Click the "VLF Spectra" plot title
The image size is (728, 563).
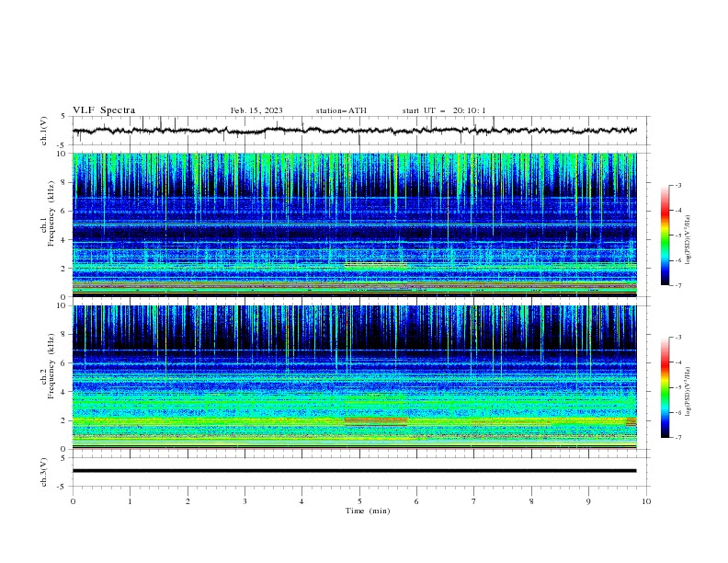104,110
